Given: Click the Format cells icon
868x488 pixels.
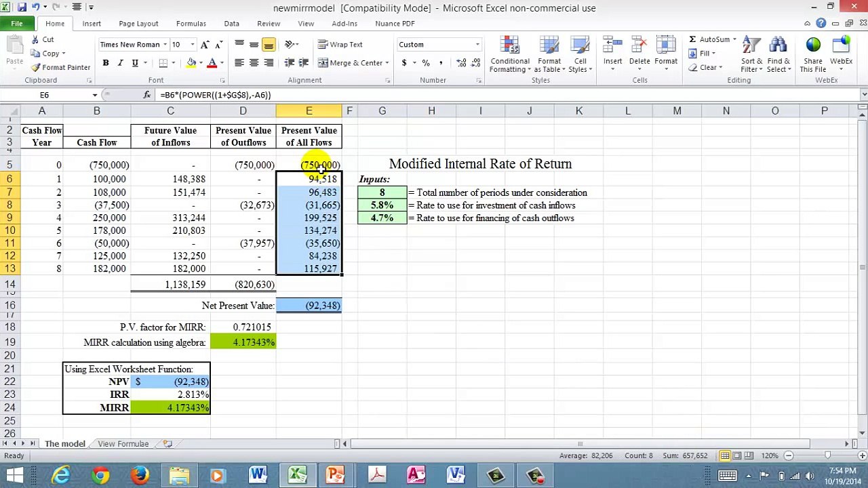Looking at the screenshot, I should [x=666, y=45].
